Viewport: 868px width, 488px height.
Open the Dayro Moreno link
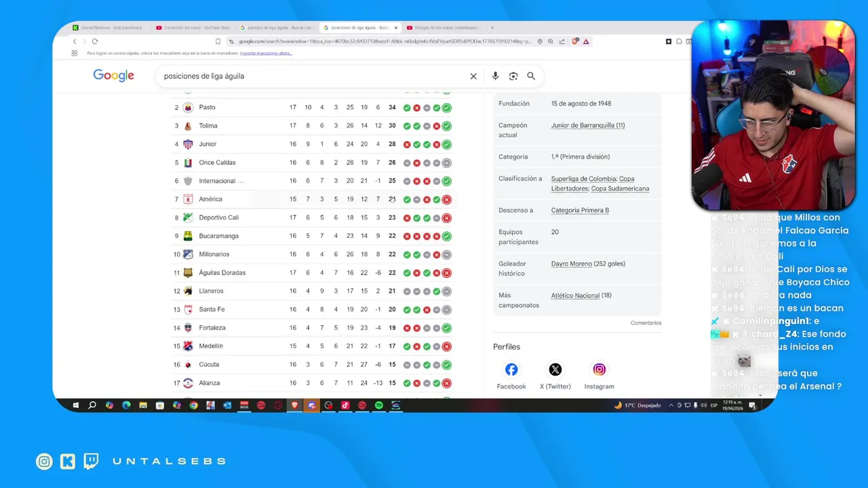point(571,264)
